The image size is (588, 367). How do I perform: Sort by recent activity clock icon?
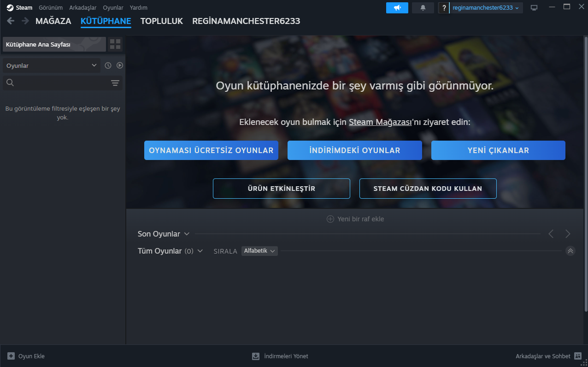108,65
